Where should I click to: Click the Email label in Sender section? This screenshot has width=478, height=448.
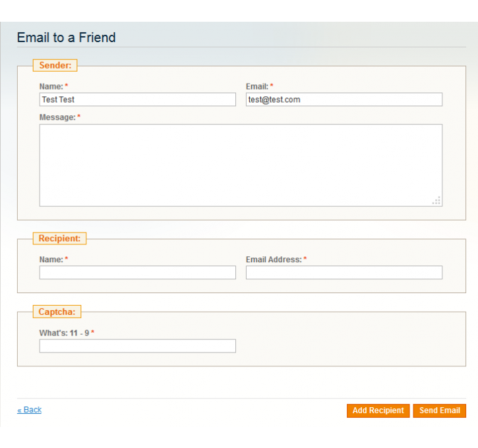click(257, 86)
